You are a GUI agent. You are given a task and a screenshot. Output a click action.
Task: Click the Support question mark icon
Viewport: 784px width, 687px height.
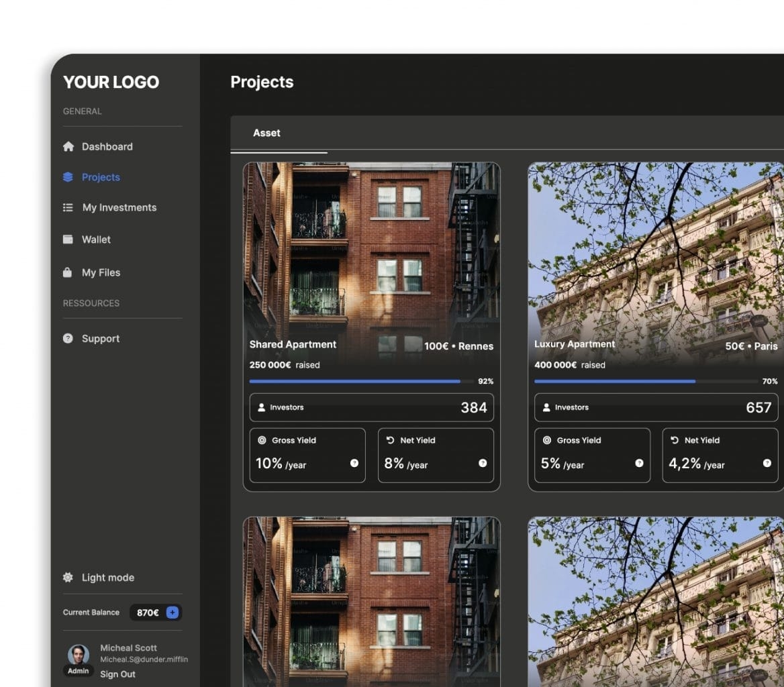(x=68, y=338)
